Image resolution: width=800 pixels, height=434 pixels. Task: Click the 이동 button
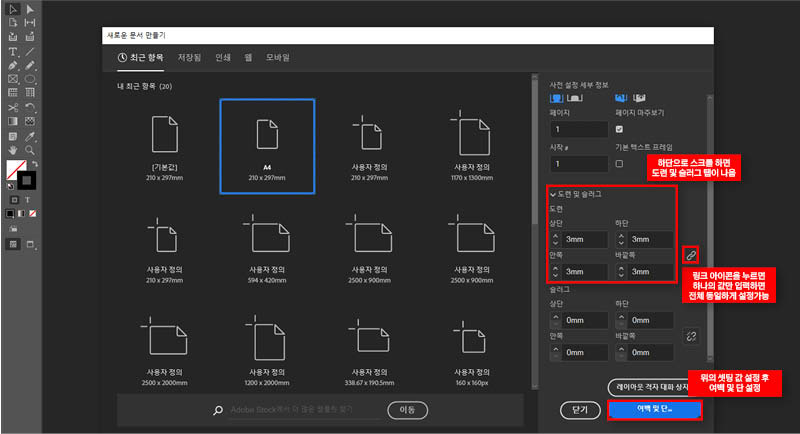pyautogui.click(x=407, y=410)
